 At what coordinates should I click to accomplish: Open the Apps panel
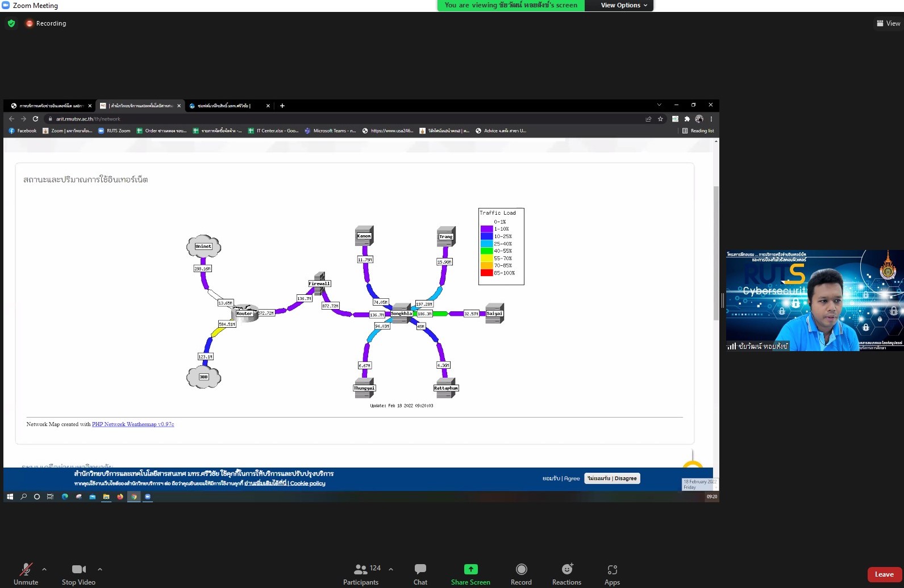pyautogui.click(x=612, y=574)
